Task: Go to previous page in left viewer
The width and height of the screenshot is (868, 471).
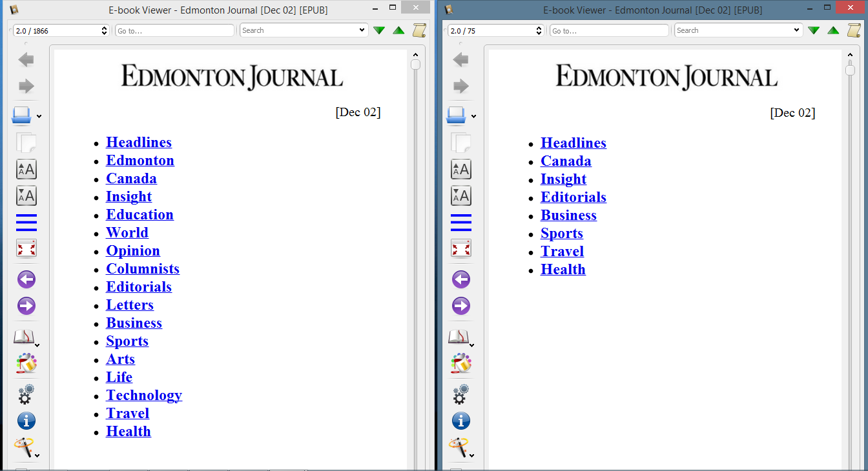Action: (x=26, y=279)
